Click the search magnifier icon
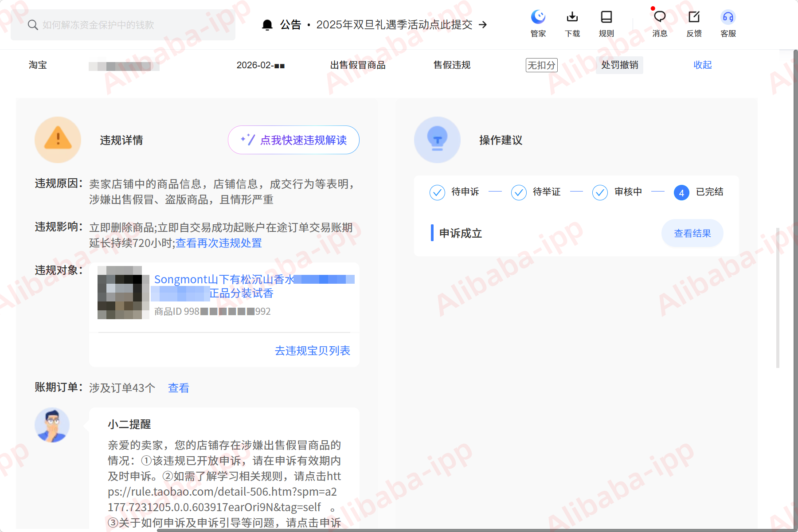Viewport: 798px width, 532px height. tap(33, 25)
